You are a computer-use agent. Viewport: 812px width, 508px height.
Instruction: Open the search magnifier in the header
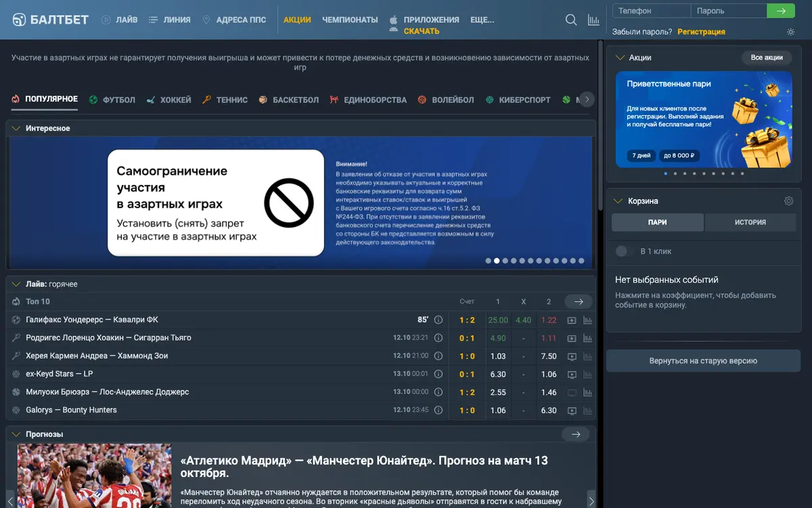[x=571, y=20]
